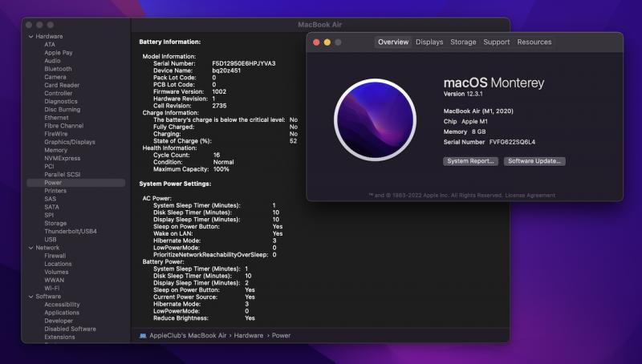Open the License Agreement link
642x364 pixels.
[x=530, y=196]
